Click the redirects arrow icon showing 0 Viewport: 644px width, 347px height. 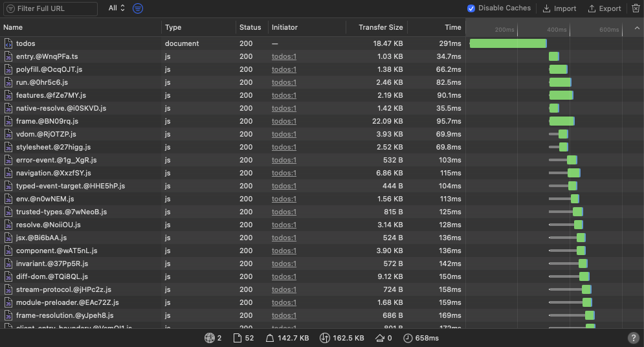click(380, 338)
